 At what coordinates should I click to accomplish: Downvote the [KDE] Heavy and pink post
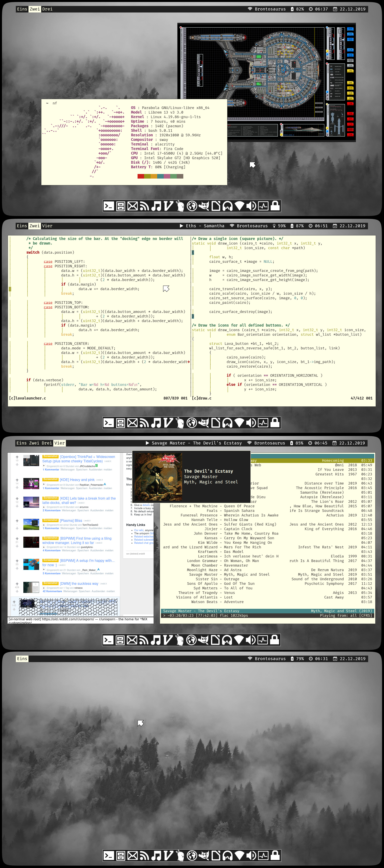(17, 488)
